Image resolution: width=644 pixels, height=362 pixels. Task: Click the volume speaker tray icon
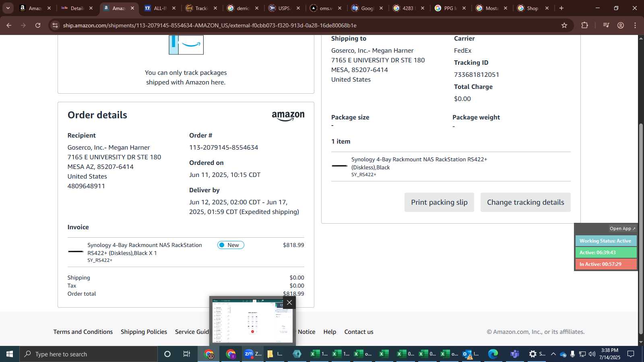(592, 354)
